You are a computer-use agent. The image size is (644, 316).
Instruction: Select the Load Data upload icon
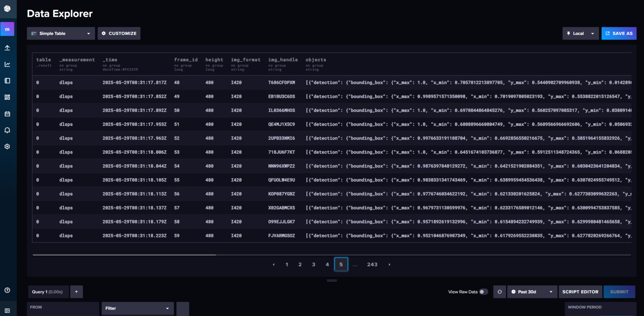click(x=8, y=48)
